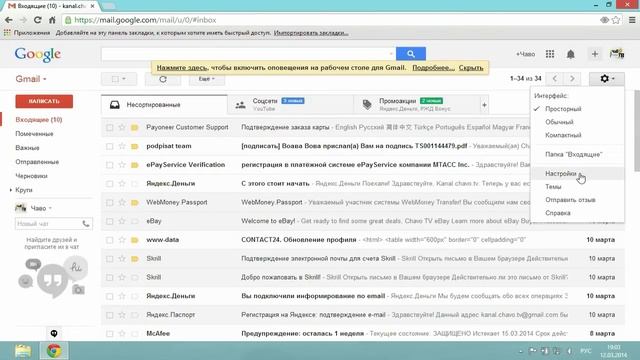Tick checkbox for WebMoney Passport email
Image resolution: width=640 pixels, height=360 pixels.
pos(109,202)
